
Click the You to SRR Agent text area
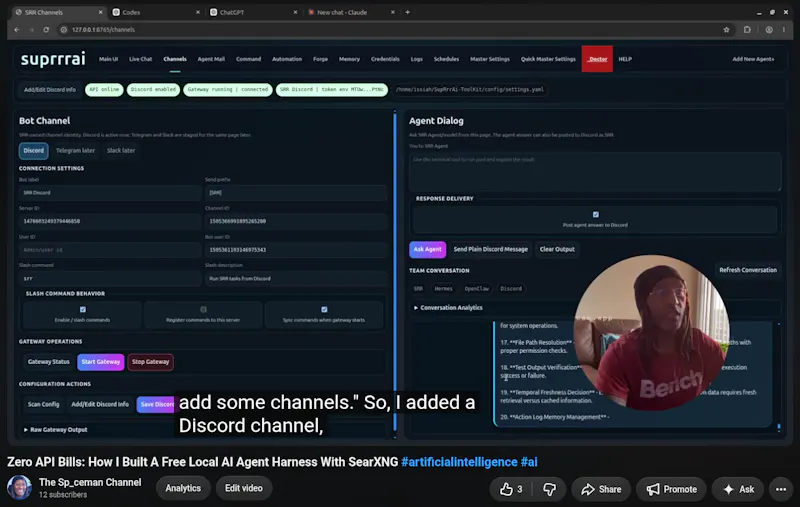pyautogui.click(x=595, y=172)
